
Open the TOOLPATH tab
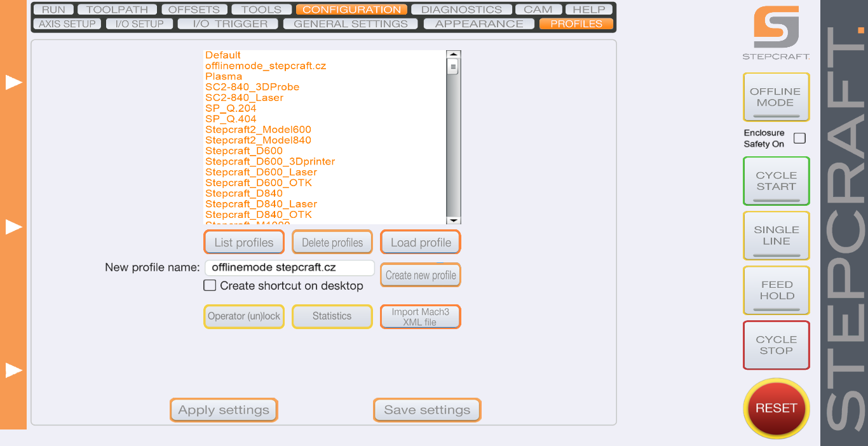pos(117,10)
